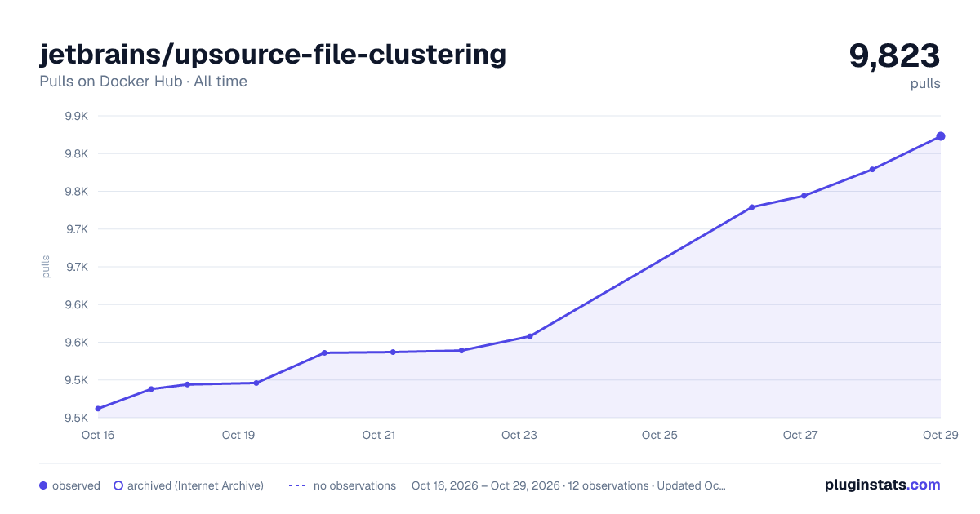Click the 'Oct 27' x-axis label
This screenshot has height=514, width=980.
800,435
